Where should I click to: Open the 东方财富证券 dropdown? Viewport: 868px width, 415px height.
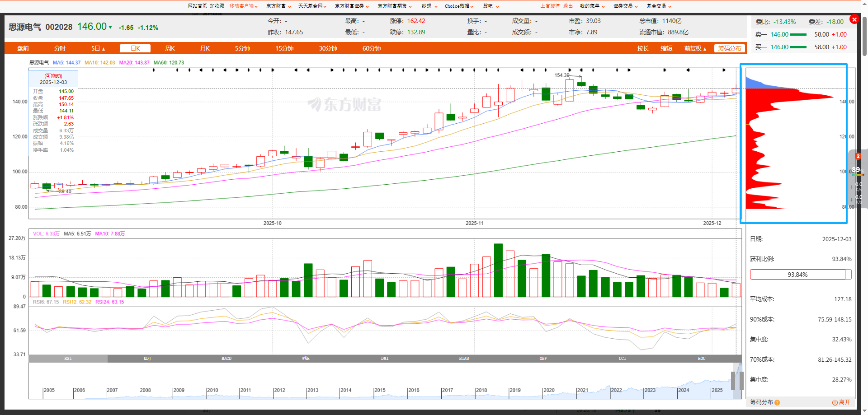coord(352,6)
